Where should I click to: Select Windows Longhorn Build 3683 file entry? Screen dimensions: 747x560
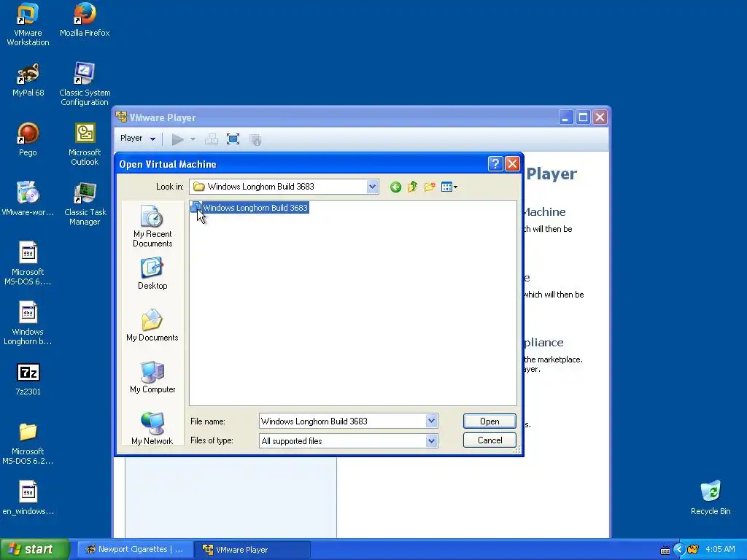coord(250,208)
